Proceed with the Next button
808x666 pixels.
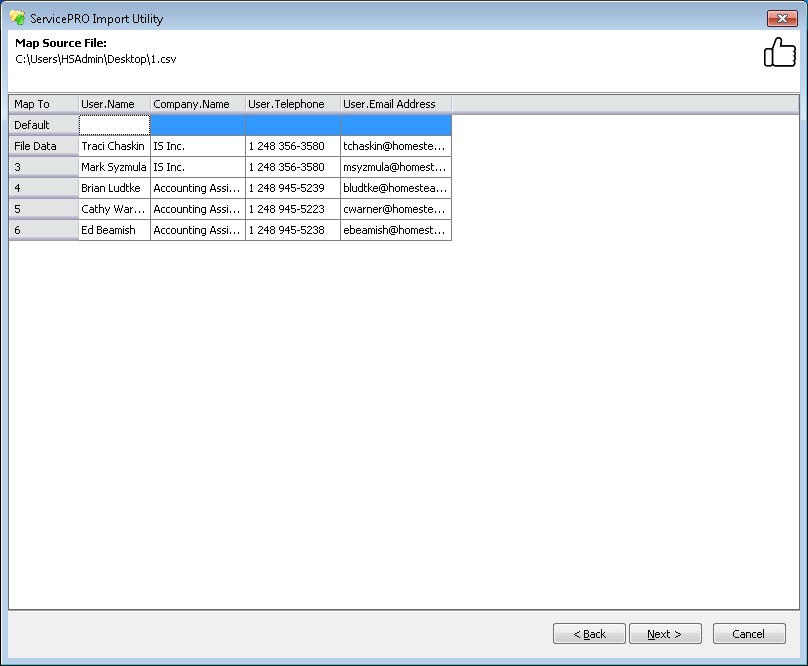665,633
